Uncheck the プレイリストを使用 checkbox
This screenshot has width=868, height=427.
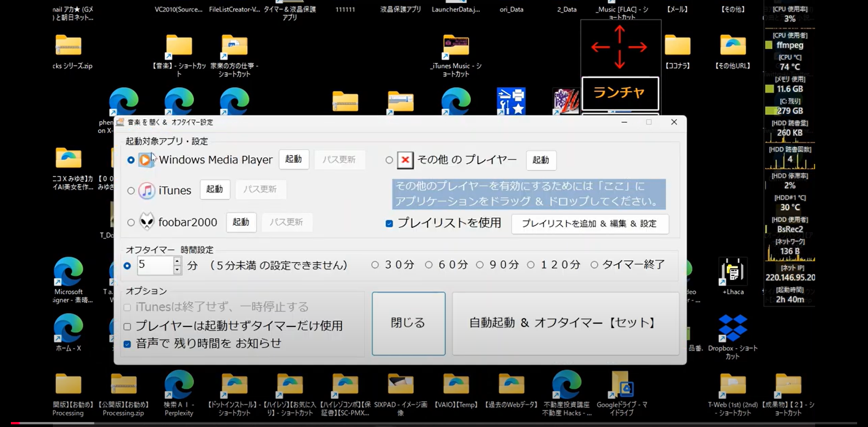[x=389, y=224]
